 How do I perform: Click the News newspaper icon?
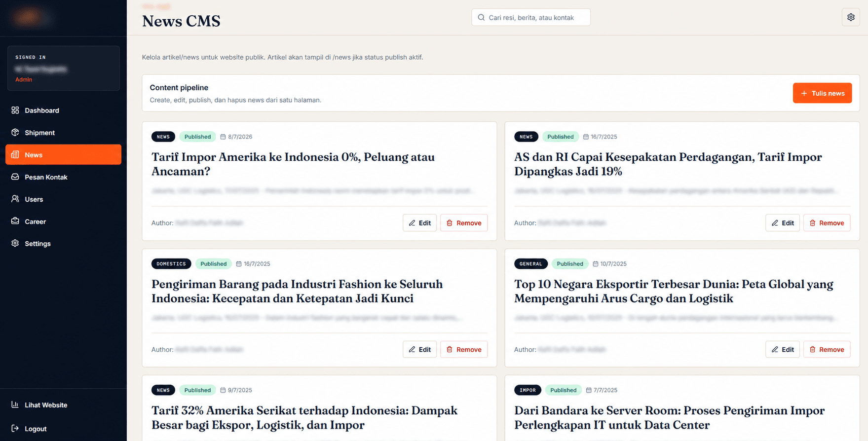pos(15,154)
